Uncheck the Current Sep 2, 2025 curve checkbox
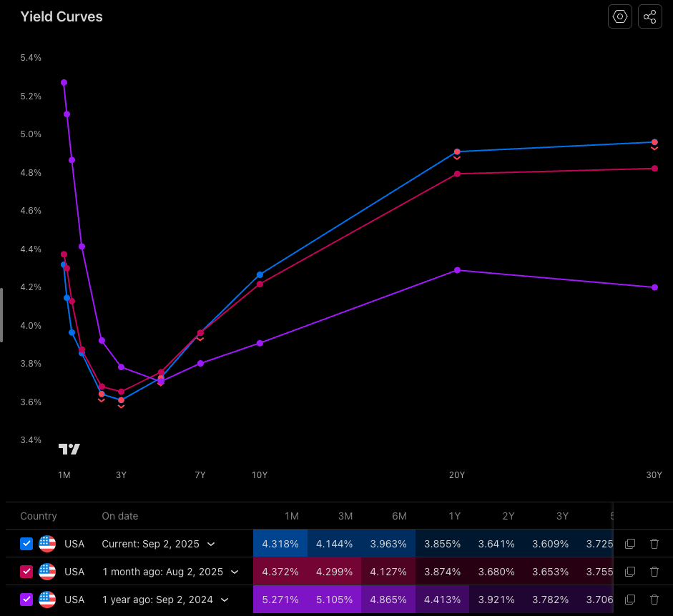673x616 pixels. [26, 544]
